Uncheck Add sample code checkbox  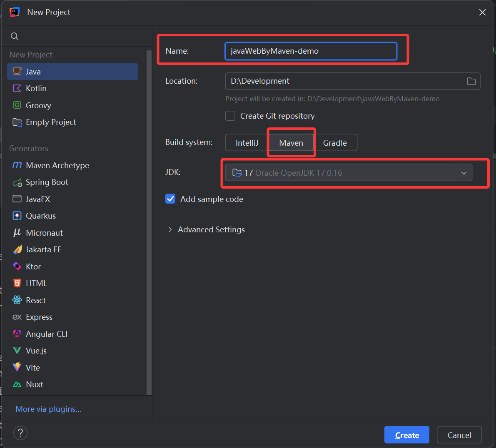point(170,199)
